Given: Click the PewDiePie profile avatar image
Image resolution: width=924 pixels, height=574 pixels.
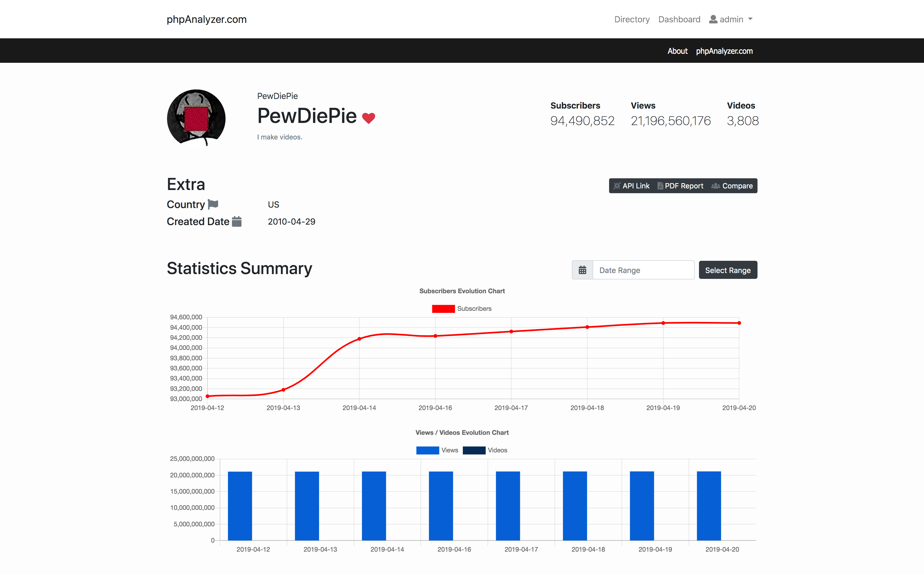Looking at the screenshot, I should click(196, 118).
